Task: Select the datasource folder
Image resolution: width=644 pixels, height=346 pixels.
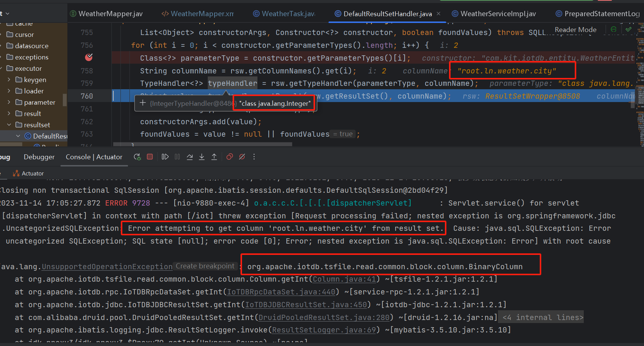Action: coord(32,46)
